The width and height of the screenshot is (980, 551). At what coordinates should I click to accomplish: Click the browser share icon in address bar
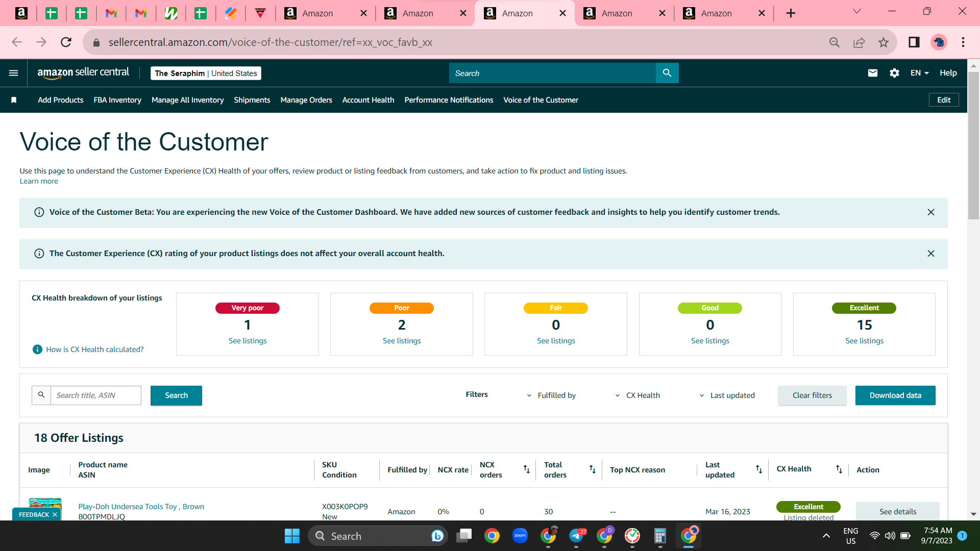point(859,42)
